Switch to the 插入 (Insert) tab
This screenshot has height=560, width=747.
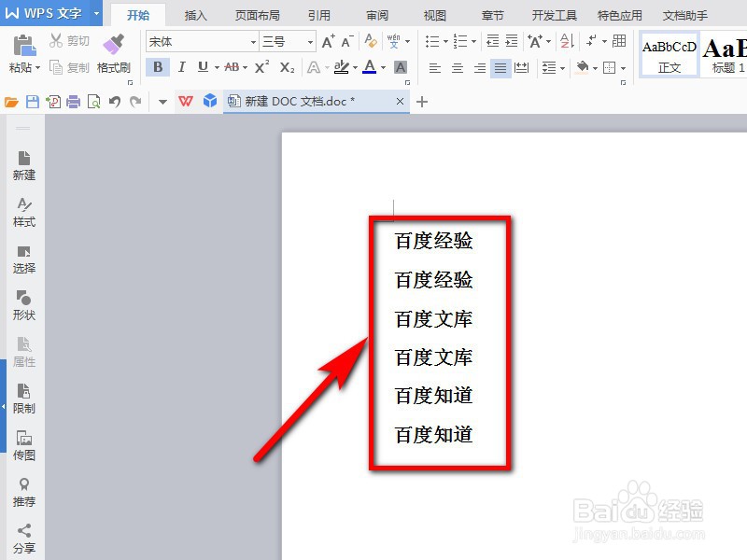(x=195, y=16)
